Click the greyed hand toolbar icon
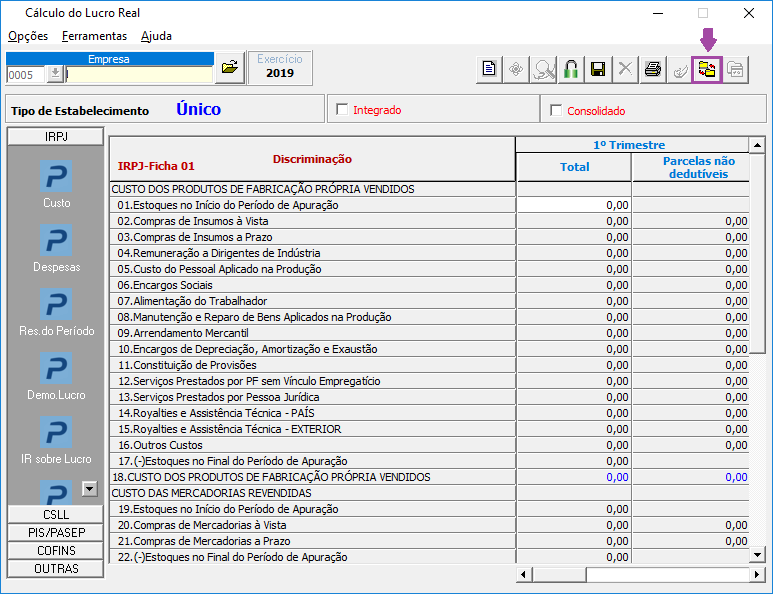Image resolution: width=773 pixels, height=594 pixels. pyautogui.click(x=680, y=69)
